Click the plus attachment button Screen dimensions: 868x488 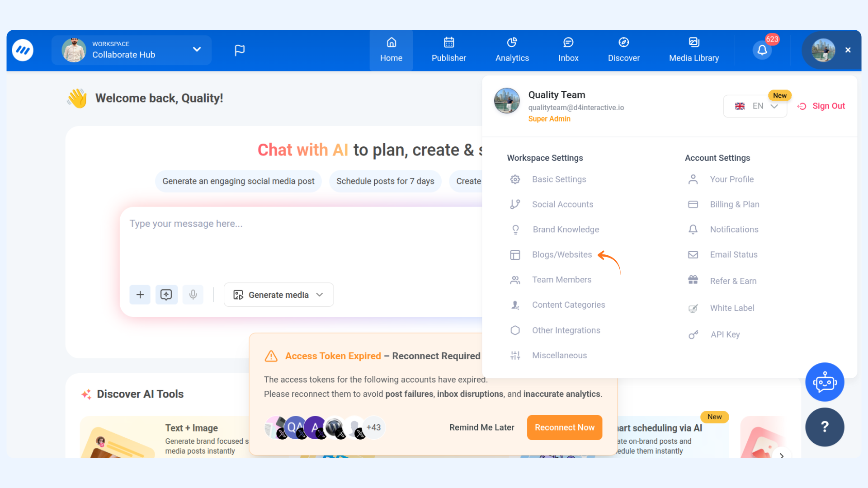click(x=140, y=295)
